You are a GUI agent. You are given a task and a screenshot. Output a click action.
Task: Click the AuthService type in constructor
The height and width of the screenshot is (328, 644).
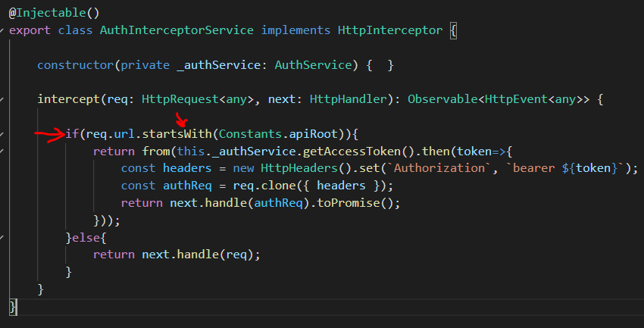[x=313, y=65]
